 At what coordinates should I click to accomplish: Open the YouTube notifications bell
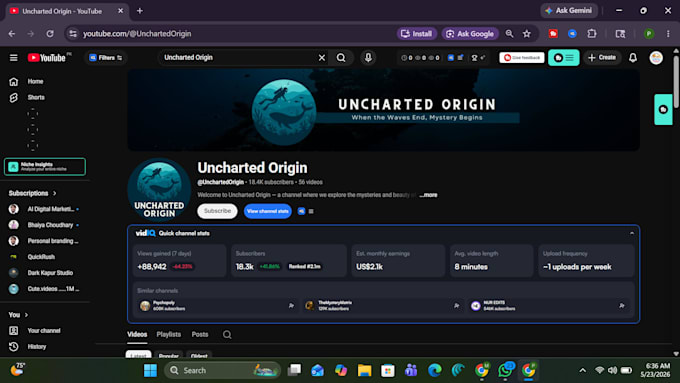click(633, 58)
